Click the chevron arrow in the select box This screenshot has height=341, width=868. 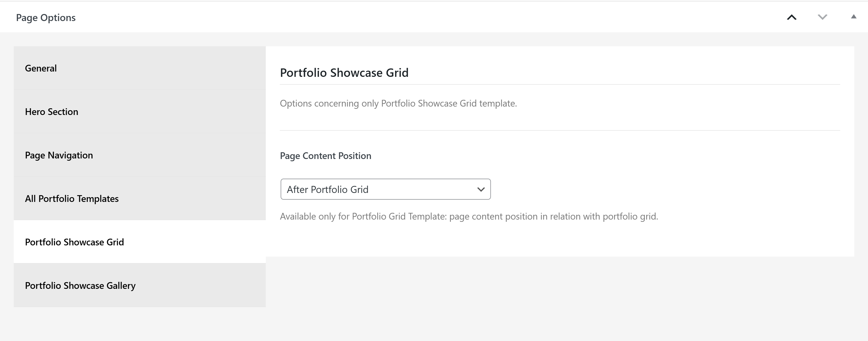pyautogui.click(x=481, y=189)
